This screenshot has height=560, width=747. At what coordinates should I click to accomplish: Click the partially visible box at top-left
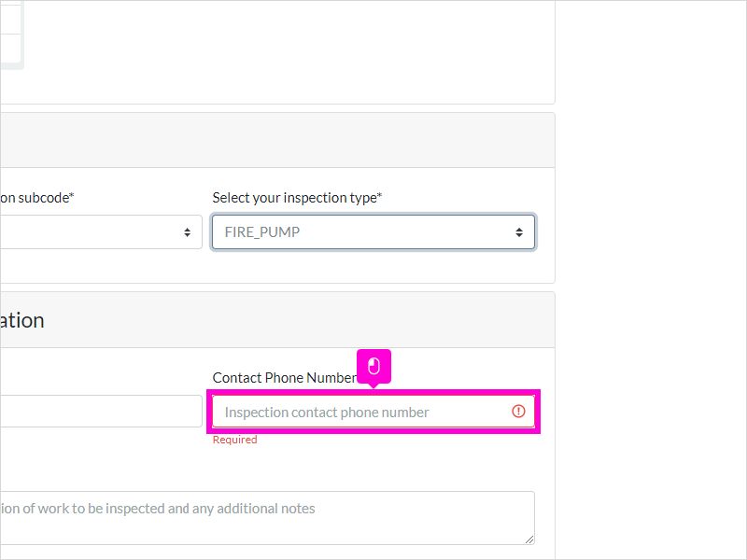11,35
